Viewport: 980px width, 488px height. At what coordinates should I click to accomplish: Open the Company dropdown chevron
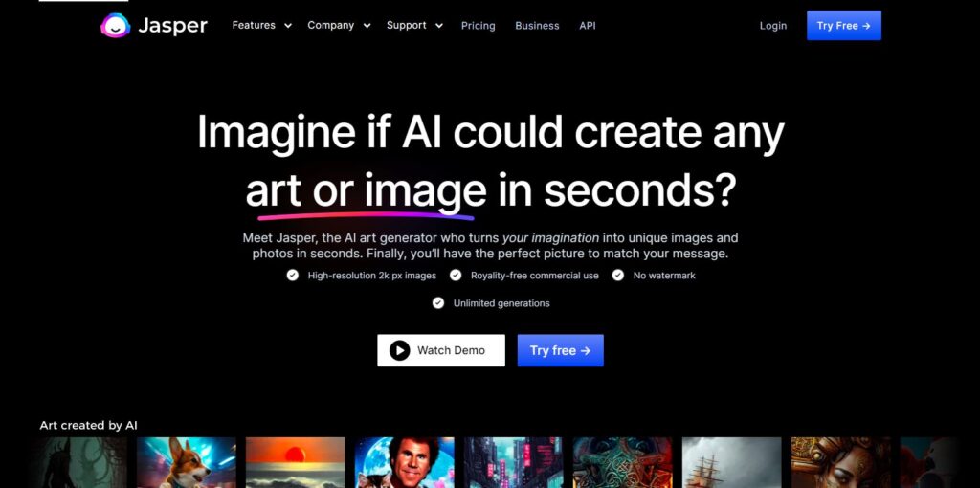[x=367, y=26]
